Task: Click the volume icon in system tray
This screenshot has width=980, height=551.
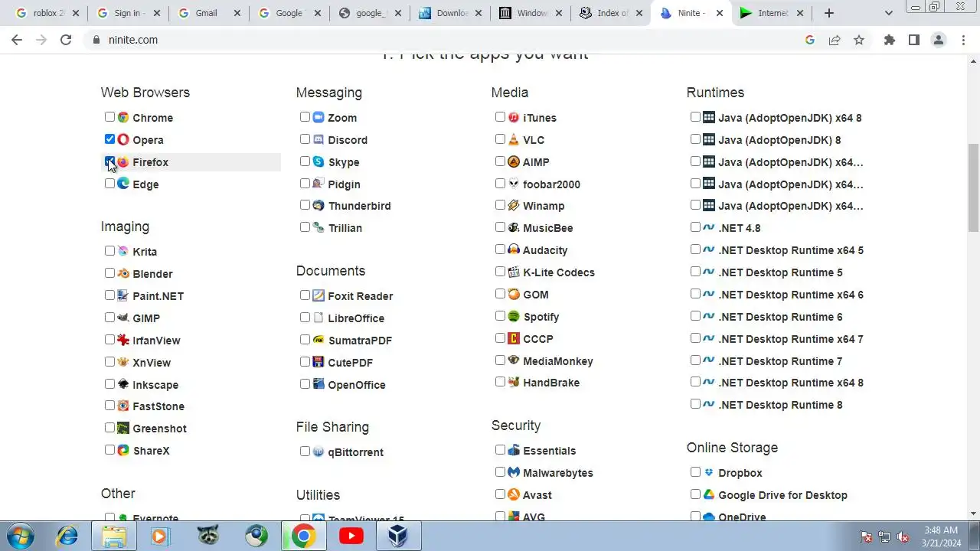Action: tap(903, 536)
